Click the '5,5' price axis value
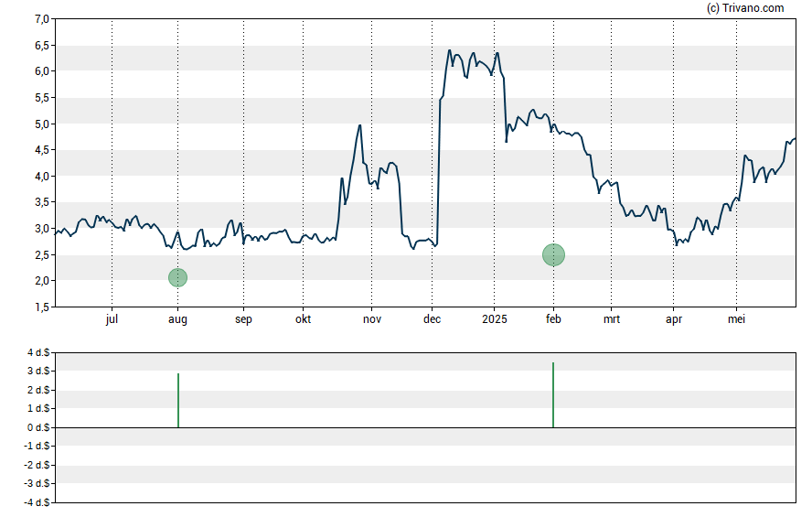Viewport: 812px width, 517px height. 42,98
